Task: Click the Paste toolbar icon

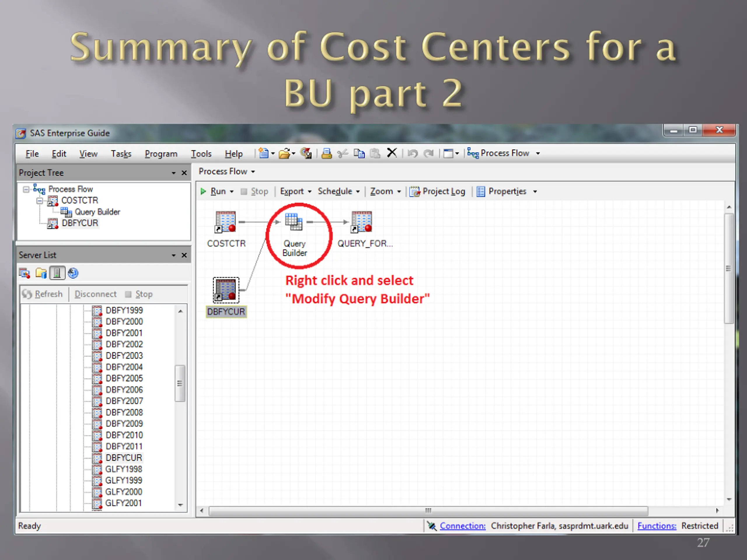Action: (375, 154)
